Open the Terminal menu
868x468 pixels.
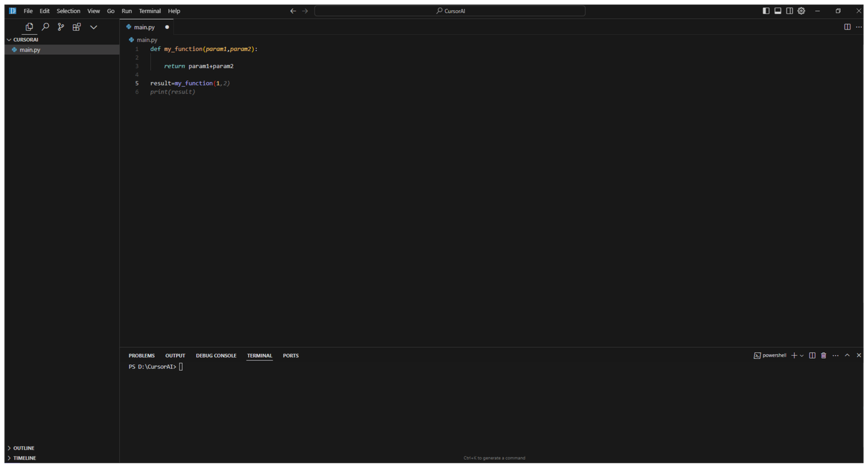pyautogui.click(x=149, y=11)
